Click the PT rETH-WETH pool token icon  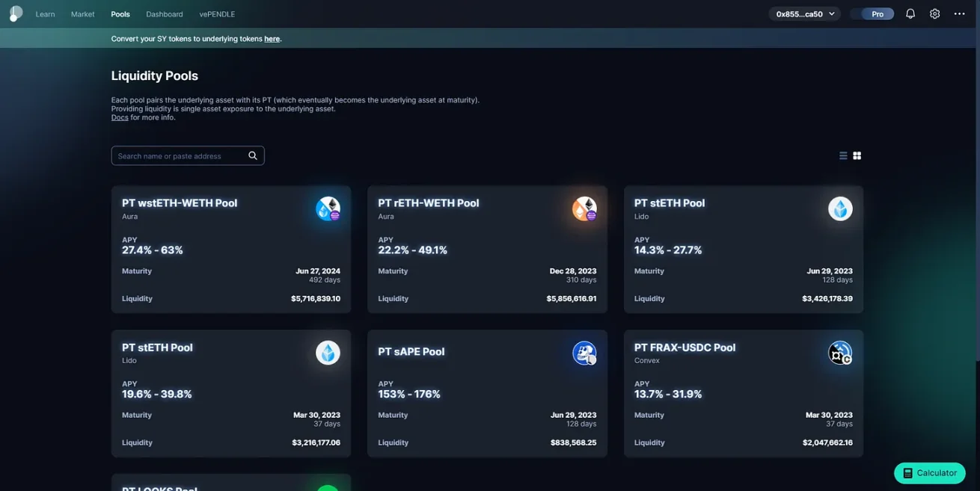coord(584,209)
